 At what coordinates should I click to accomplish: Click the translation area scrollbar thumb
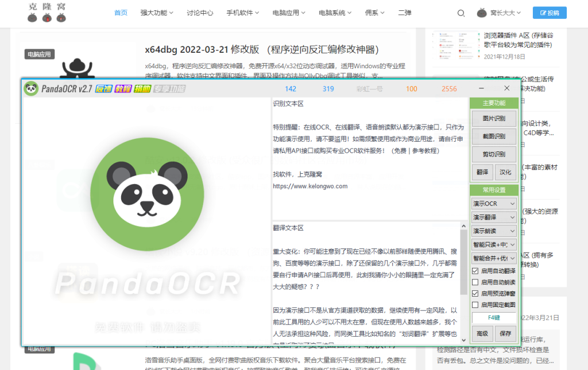(x=464, y=262)
